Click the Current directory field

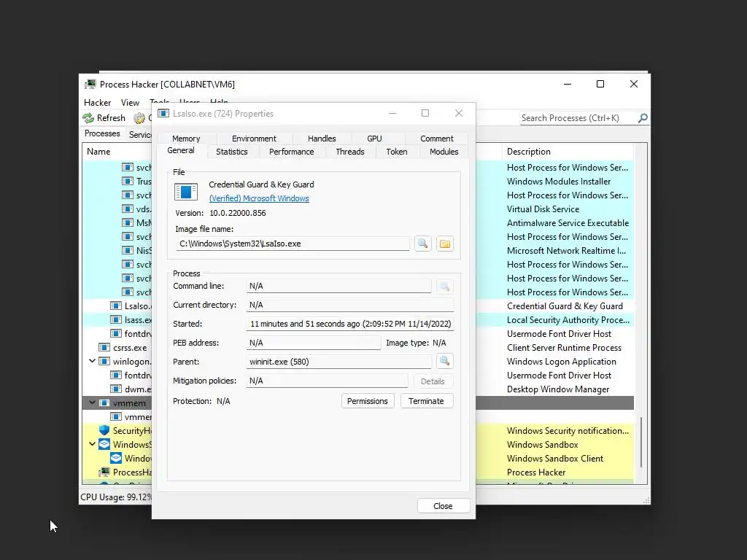[x=349, y=305]
